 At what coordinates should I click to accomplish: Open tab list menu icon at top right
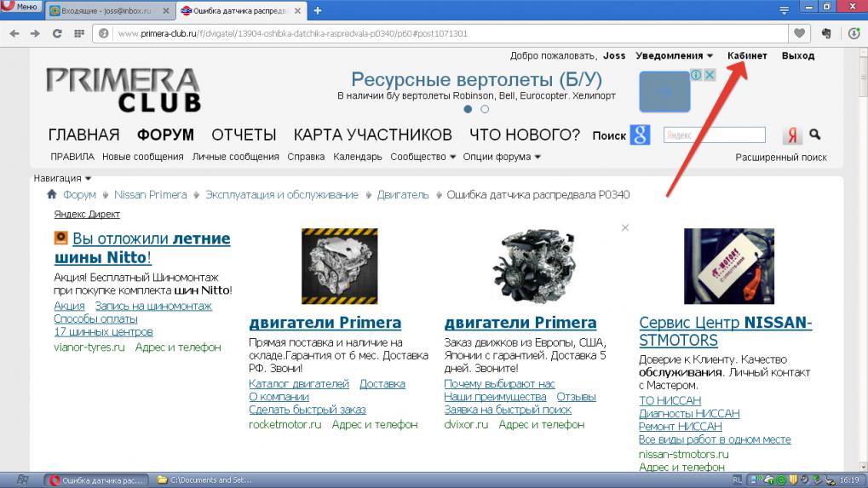pyautogui.click(x=784, y=10)
